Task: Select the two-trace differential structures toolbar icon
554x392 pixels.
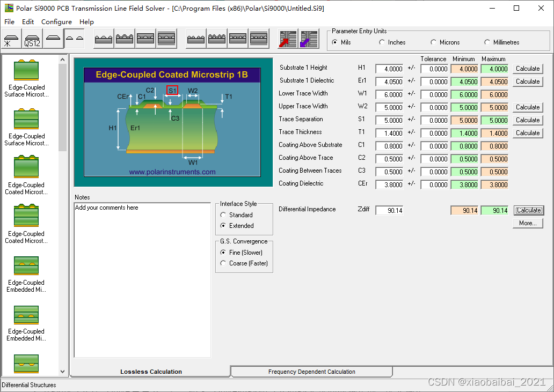Action: point(74,39)
